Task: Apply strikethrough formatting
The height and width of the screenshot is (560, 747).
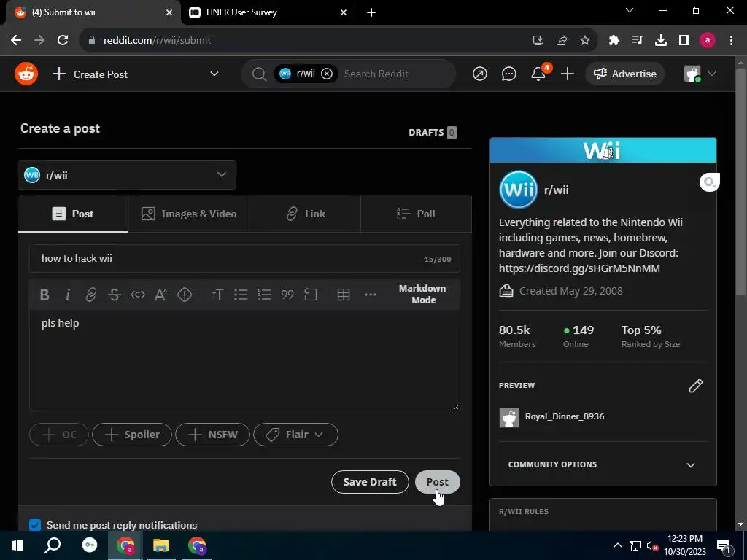Action: pyautogui.click(x=115, y=295)
